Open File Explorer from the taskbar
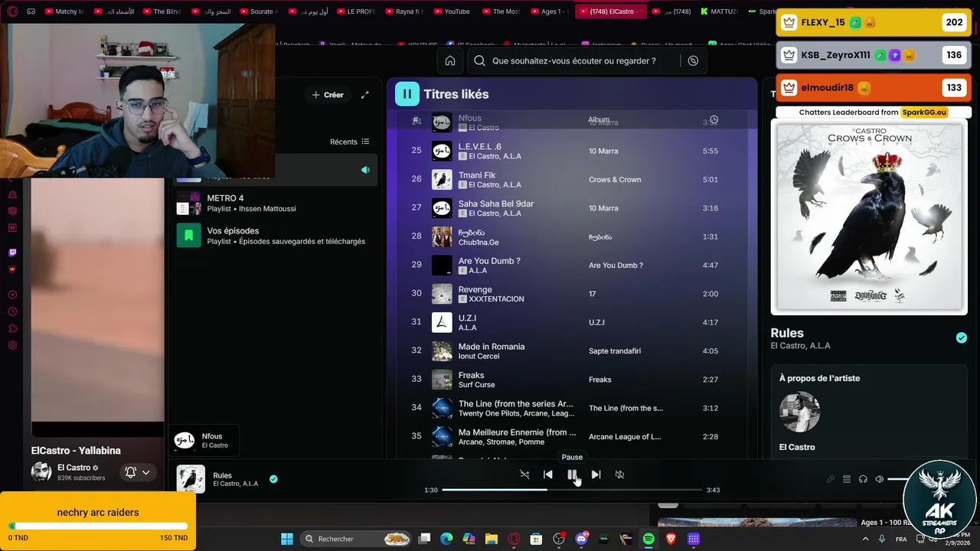Image resolution: width=980 pixels, height=551 pixels. pyautogui.click(x=492, y=539)
